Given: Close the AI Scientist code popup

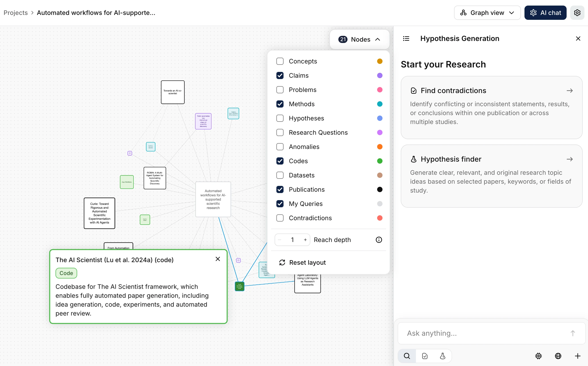Looking at the screenshot, I should coord(218,259).
